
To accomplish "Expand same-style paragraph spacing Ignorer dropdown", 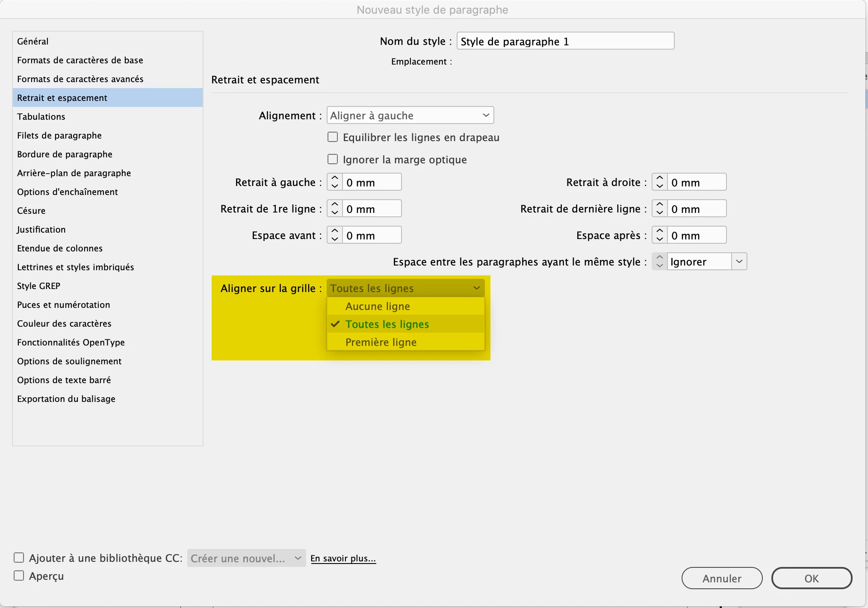I will [x=739, y=262].
